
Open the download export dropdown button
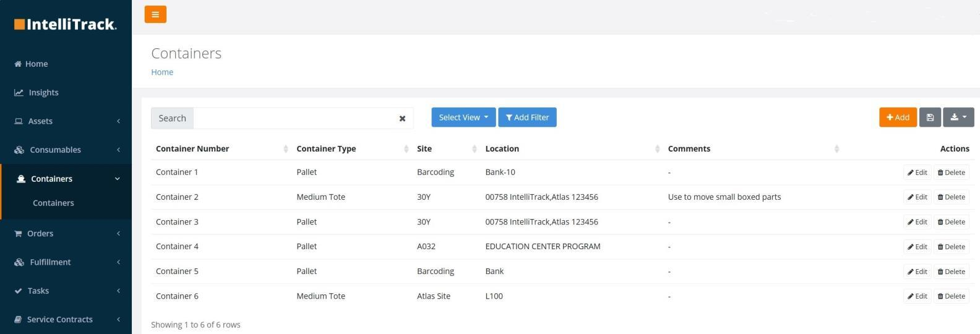click(x=958, y=118)
